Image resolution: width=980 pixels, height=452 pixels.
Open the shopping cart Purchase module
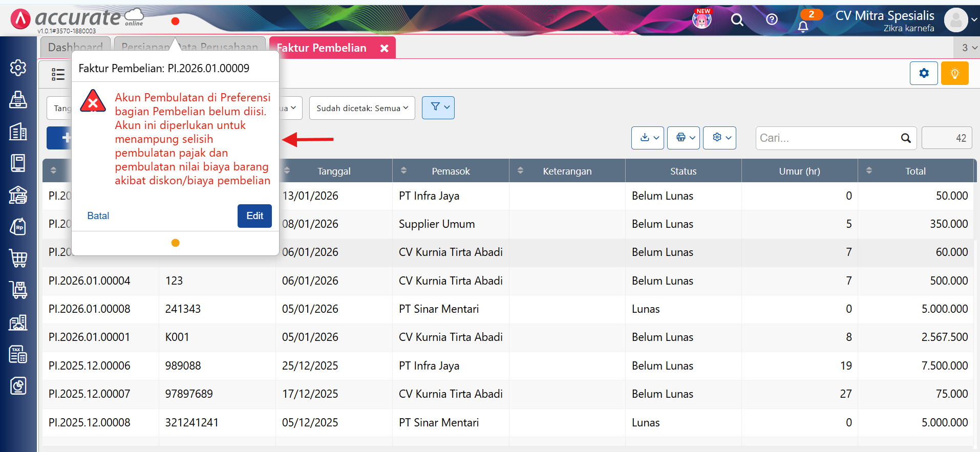(18, 259)
